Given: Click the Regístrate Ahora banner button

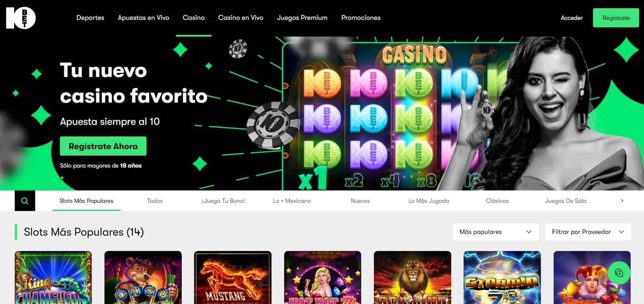Looking at the screenshot, I should coord(103,146).
